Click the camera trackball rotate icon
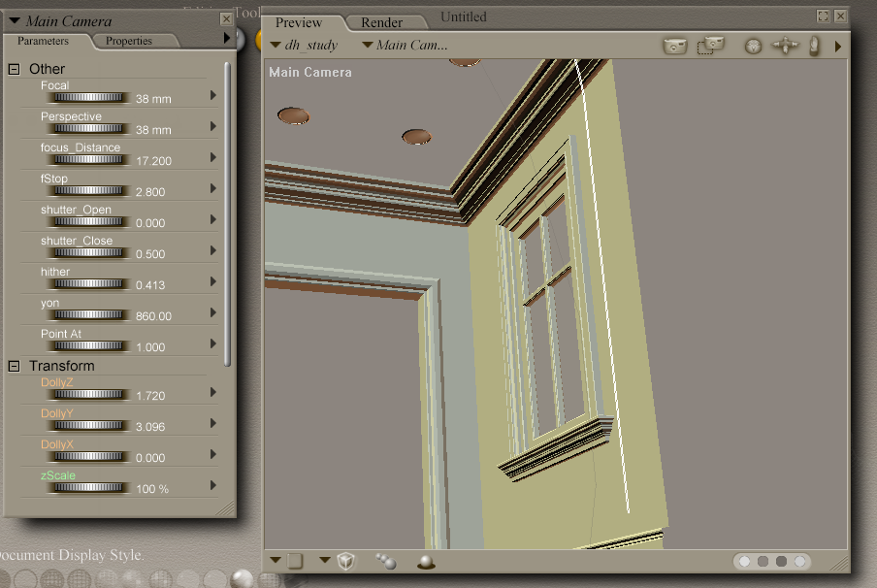 753,46
